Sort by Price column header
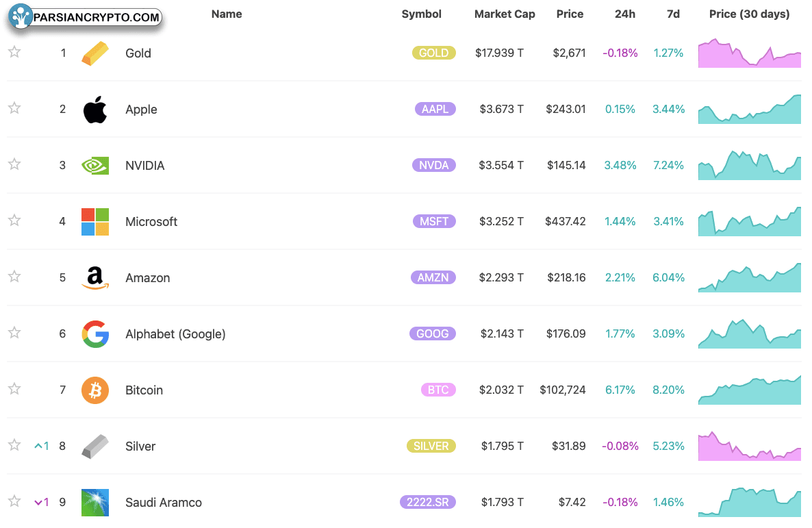Image resolution: width=812 pixels, height=528 pixels. 570,14
